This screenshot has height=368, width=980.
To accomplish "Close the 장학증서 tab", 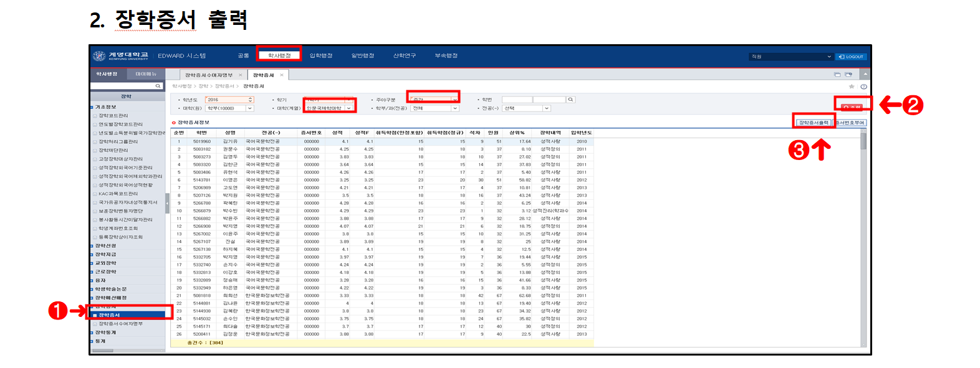I will (x=282, y=75).
